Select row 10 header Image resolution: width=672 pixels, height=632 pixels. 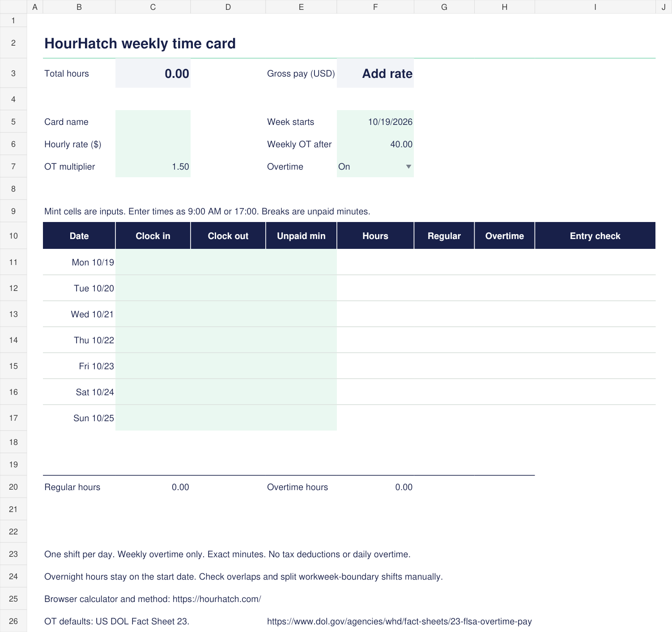(13, 236)
